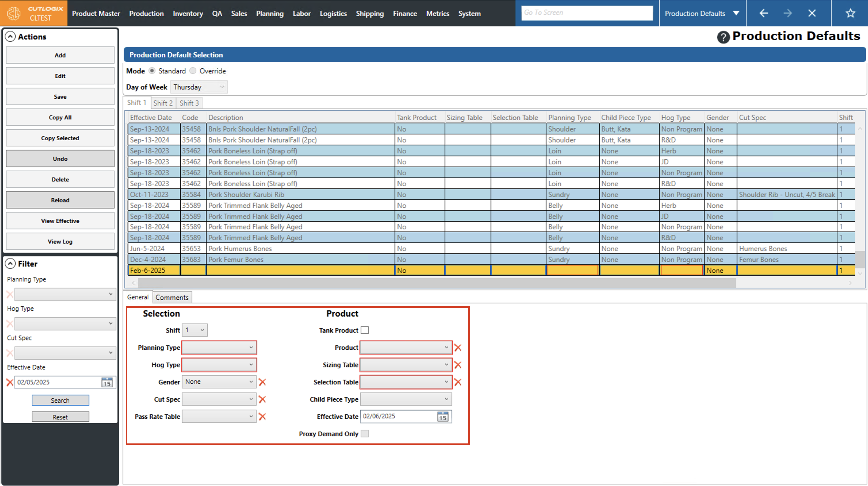Open calendar icon beside Product Effective Date
This screenshot has width=868, height=486.
point(442,417)
